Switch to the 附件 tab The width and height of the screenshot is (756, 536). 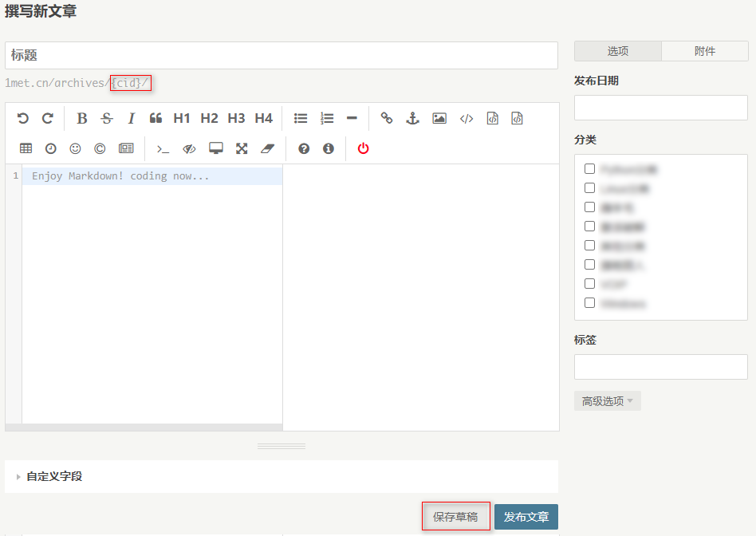(x=705, y=51)
